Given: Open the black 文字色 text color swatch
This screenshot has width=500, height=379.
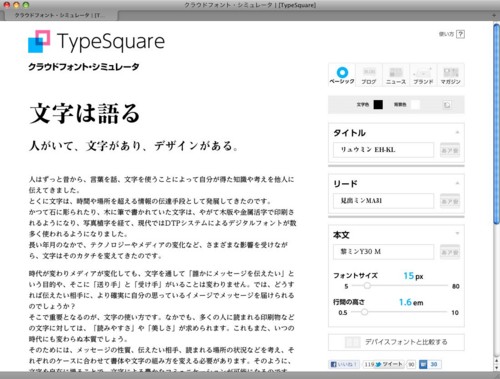Looking at the screenshot, I should tap(378, 105).
